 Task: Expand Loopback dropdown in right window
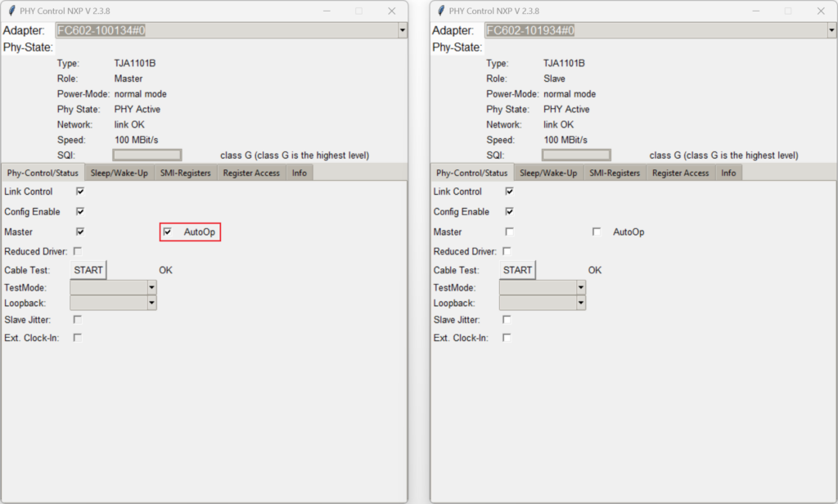pos(581,303)
